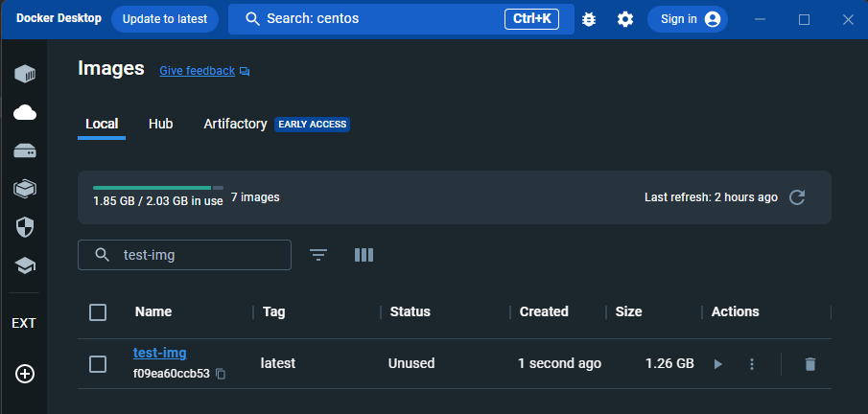
Task: Click the feedback speech bubble icon
Action: pyautogui.click(x=245, y=72)
